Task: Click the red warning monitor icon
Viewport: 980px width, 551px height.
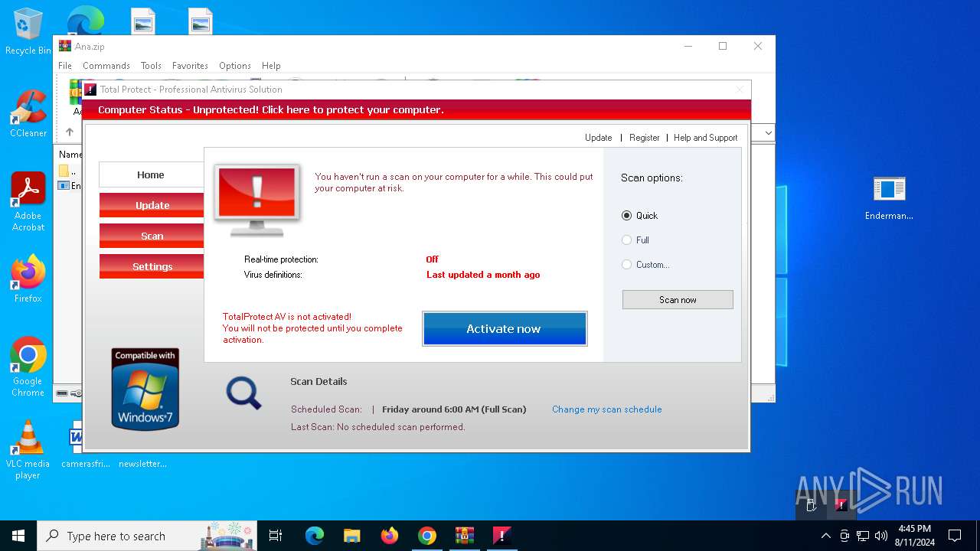Action: (257, 201)
